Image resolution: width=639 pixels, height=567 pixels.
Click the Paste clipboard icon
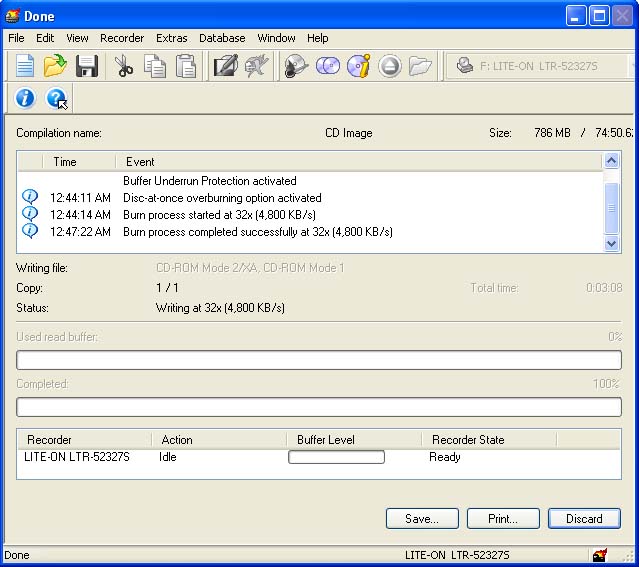click(x=186, y=66)
